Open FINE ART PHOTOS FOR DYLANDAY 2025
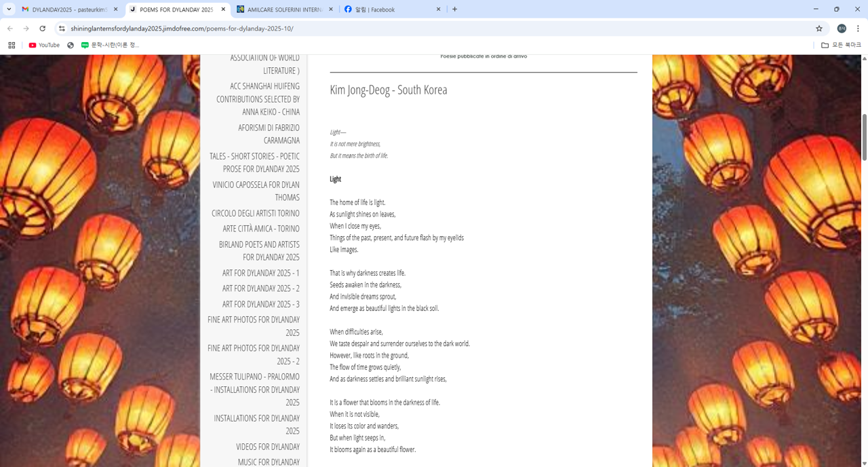868x467 pixels. point(254,326)
